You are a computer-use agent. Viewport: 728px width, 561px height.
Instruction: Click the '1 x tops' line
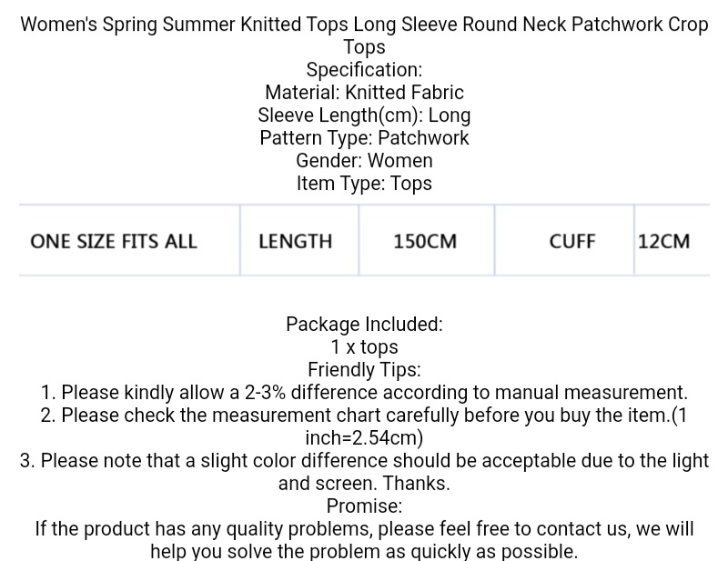pos(364,347)
